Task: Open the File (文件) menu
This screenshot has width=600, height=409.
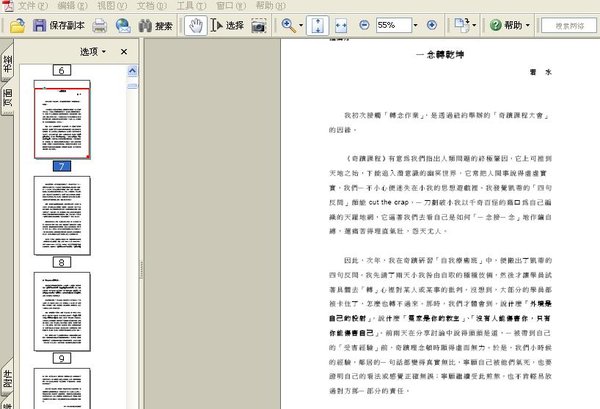Action: click(x=33, y=6)
